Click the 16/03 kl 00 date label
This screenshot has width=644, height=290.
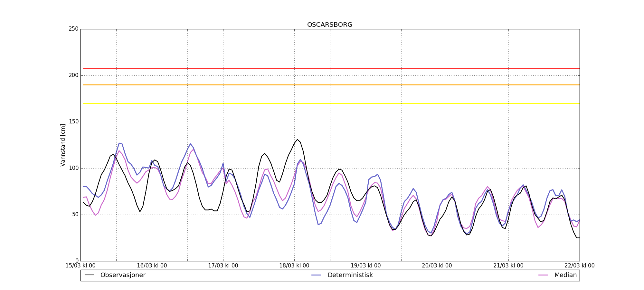152,266
